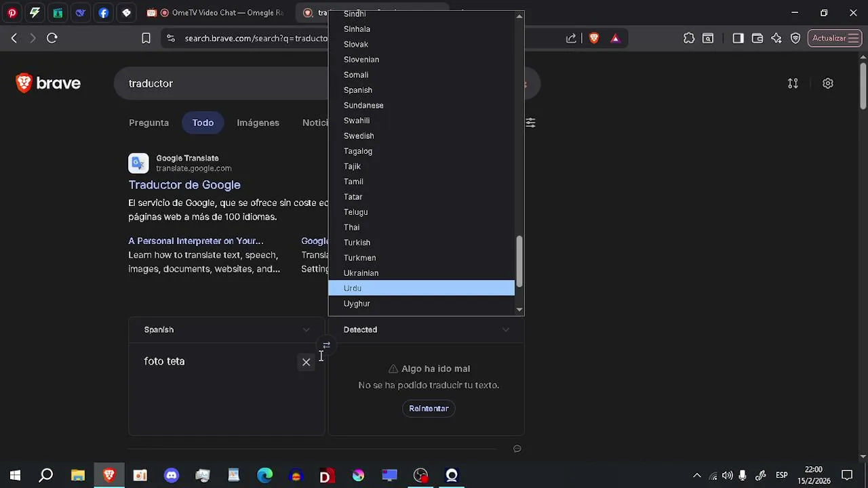Open Microsoft Edge from the taskbar
This screenshot has width=868, height=488.
[265, 475]
